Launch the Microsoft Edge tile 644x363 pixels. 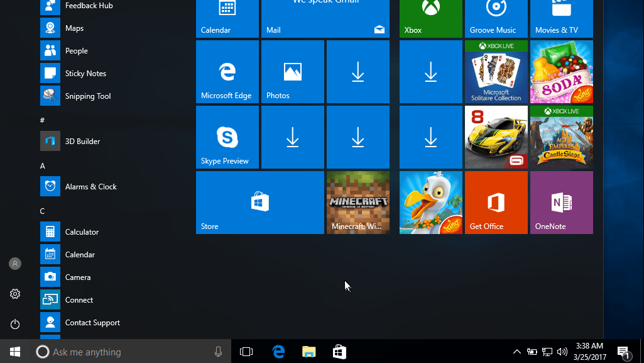(x=227, y=72)
